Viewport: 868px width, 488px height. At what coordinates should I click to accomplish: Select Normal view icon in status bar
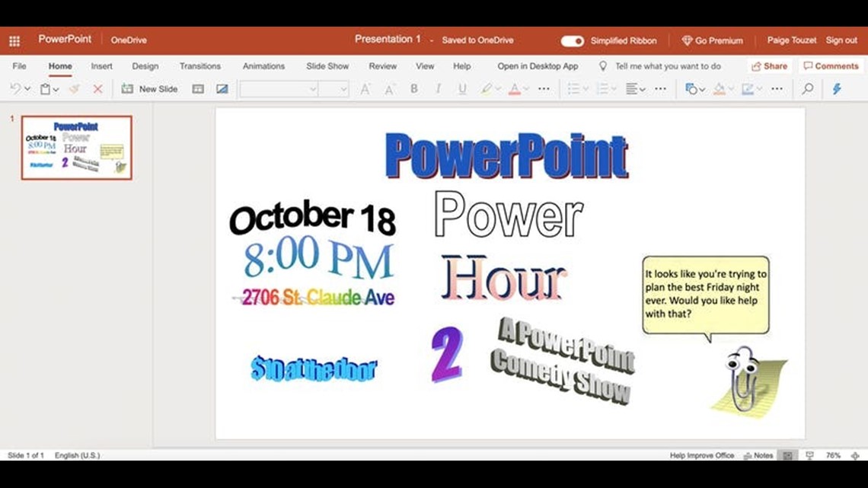click(x=787, y=455)
